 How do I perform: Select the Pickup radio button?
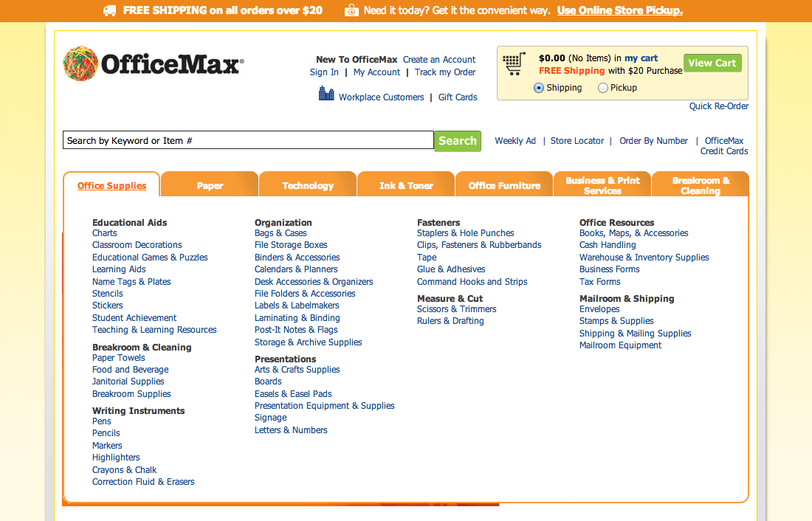[602, 87]
